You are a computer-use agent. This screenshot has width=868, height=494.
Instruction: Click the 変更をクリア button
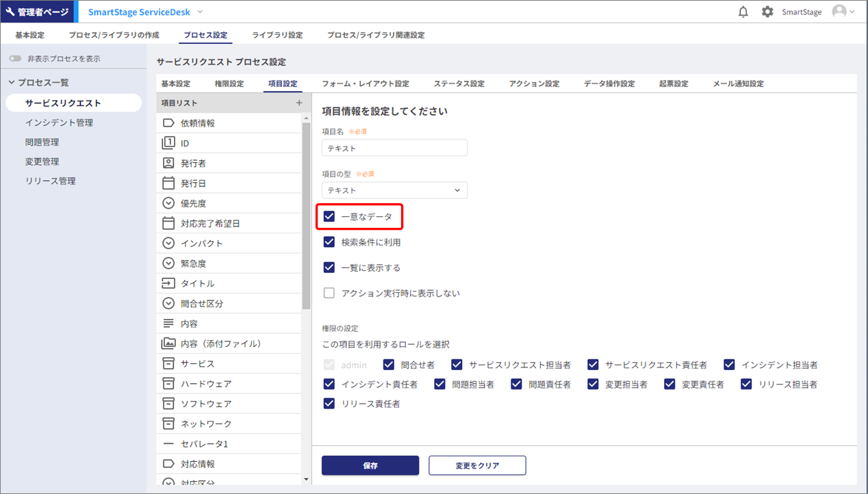[477, 465]
